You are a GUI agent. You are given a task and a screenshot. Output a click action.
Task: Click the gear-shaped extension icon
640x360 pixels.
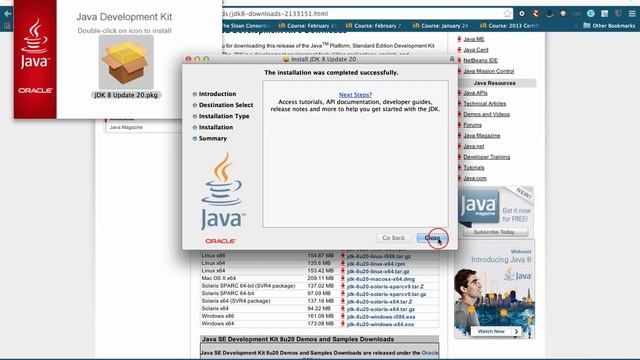563,13
